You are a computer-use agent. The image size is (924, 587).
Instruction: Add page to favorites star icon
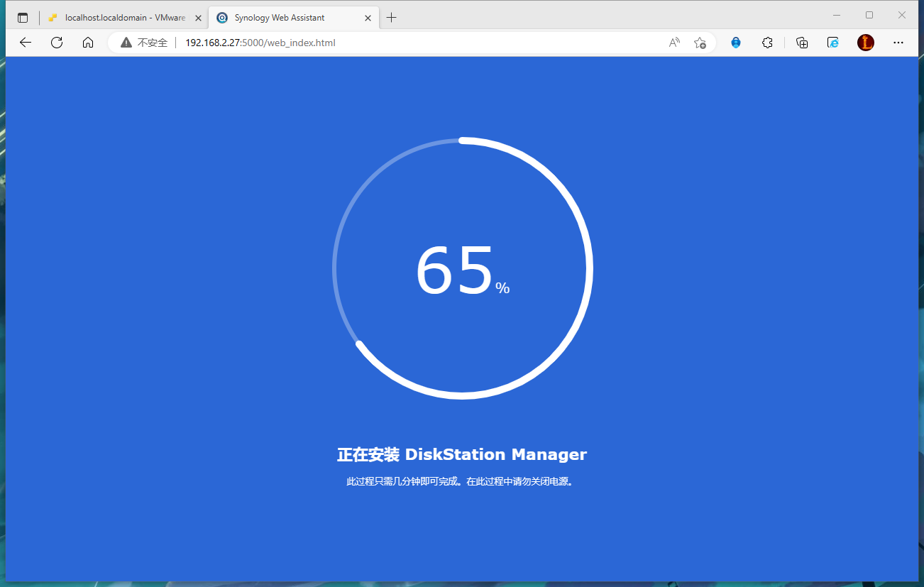(x=700, y=43)
